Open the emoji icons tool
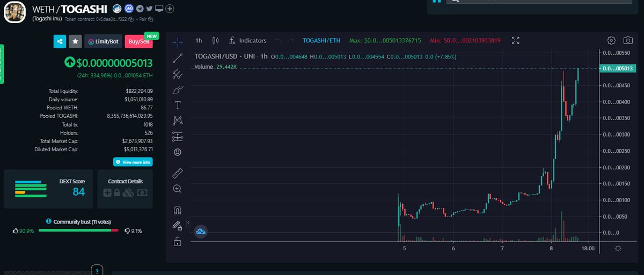The image size is (644, 275). point(178,152)
